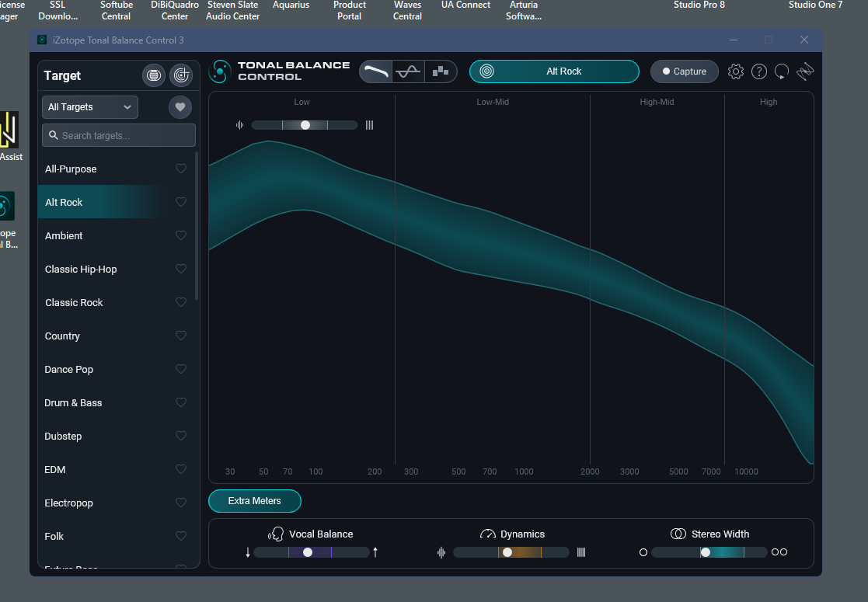Click the signal chain icon top right

pos(805,71)
